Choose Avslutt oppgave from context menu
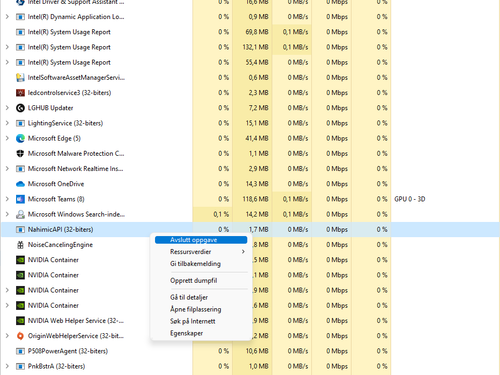Screen dimensions: 500x375 201,240
